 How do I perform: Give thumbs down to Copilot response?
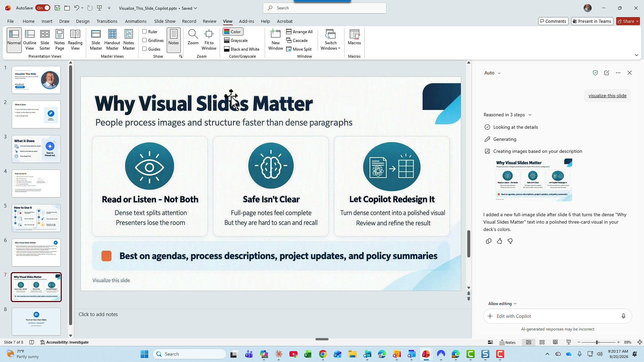pyautogui.click(x=510, y=241)
